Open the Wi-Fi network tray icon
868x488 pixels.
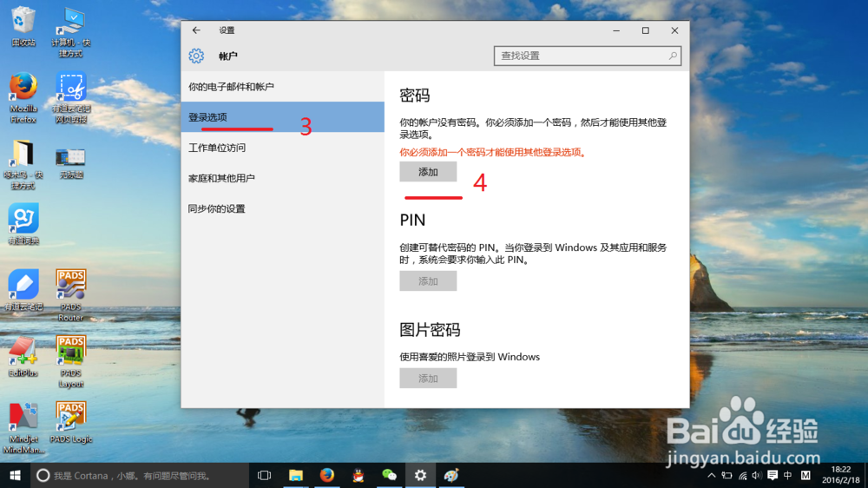point(742,475)
